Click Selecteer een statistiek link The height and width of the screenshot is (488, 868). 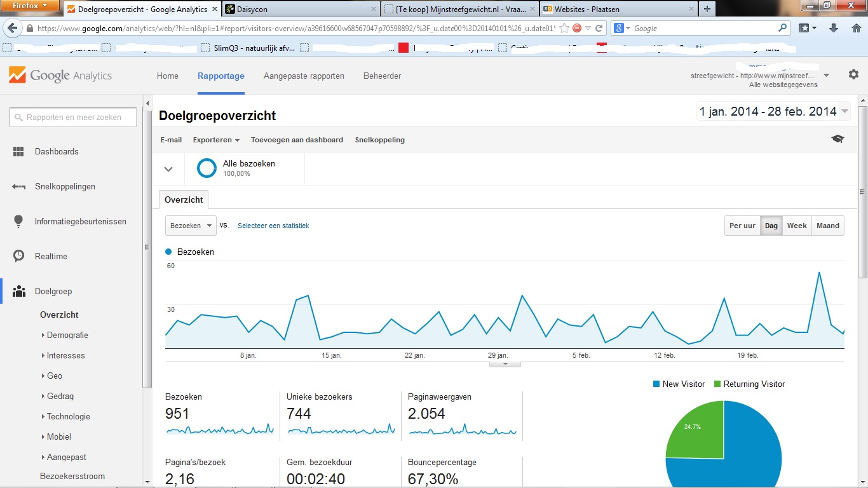point(273,226)
